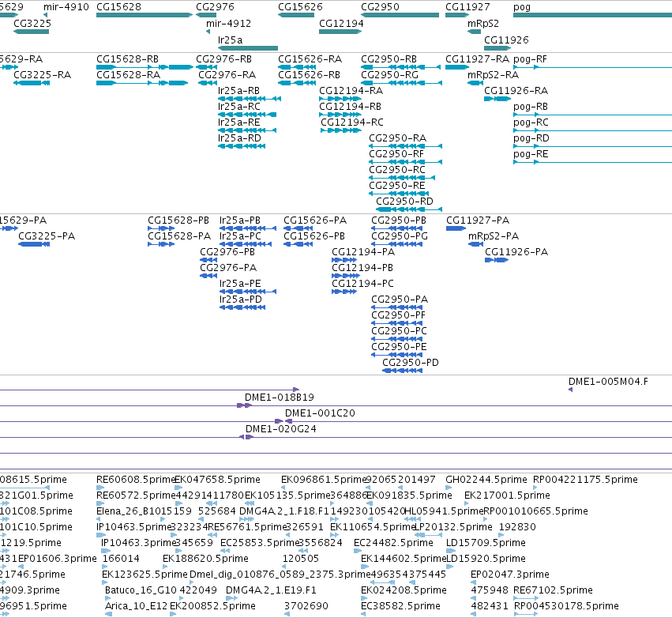Click the mir-4910 gene label
Image resolution: width=672 pixels, height=618 pixels.
click(66, 7)
